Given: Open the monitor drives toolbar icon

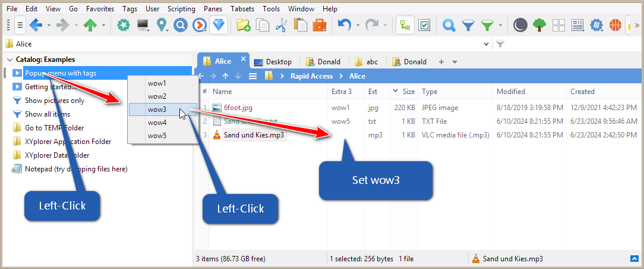Looking at the screenshot, I should tap(143, 26).
